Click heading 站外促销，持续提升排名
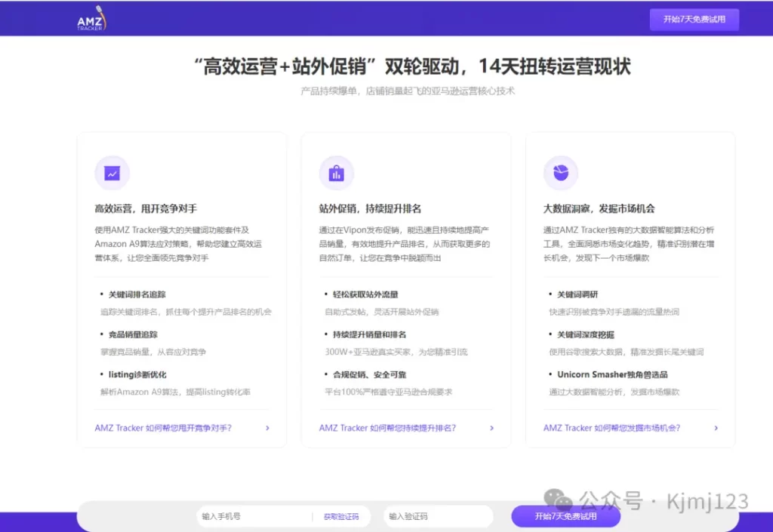This screenshot has width=773, height=532. point(370,208)
